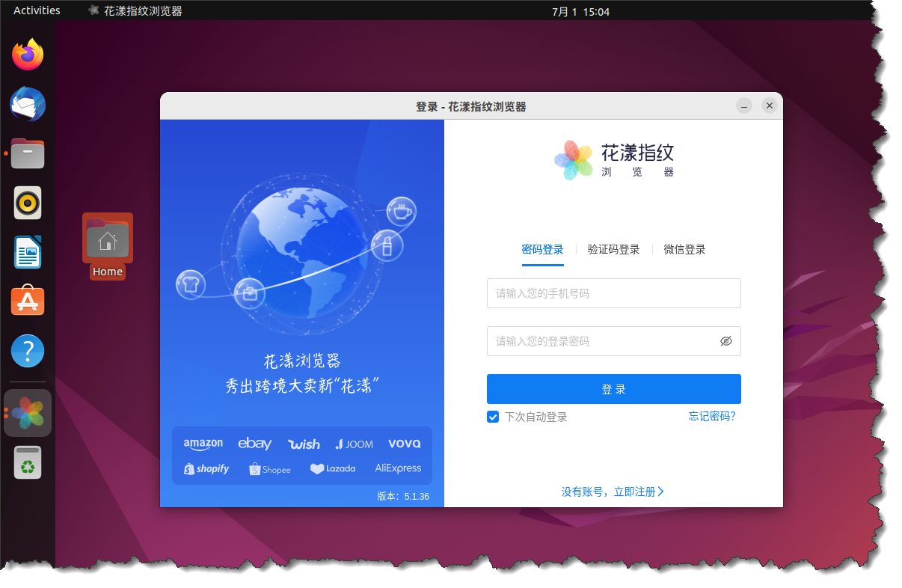
Task: Open Rhythmbox speaker icon in dock
Action: click(28, 203)
